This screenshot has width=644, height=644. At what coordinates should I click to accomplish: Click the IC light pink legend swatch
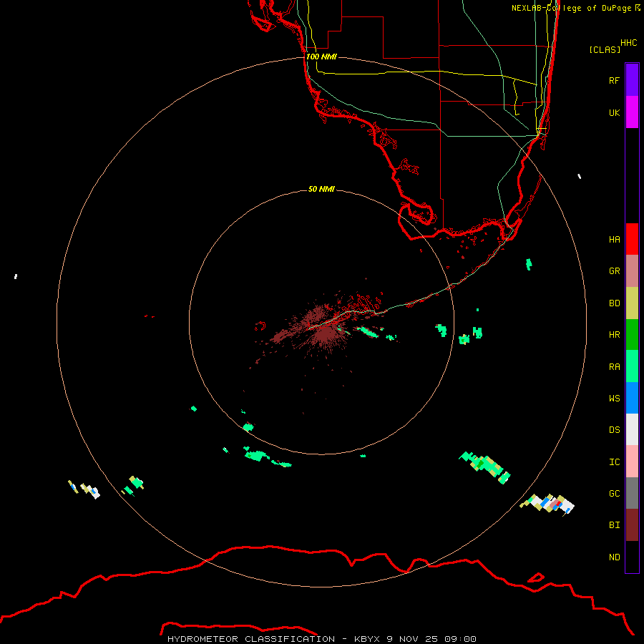coord(632,462)
